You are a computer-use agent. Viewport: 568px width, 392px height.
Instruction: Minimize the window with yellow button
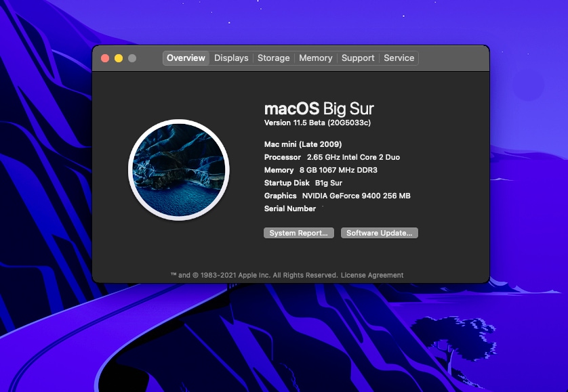point(119,58)
